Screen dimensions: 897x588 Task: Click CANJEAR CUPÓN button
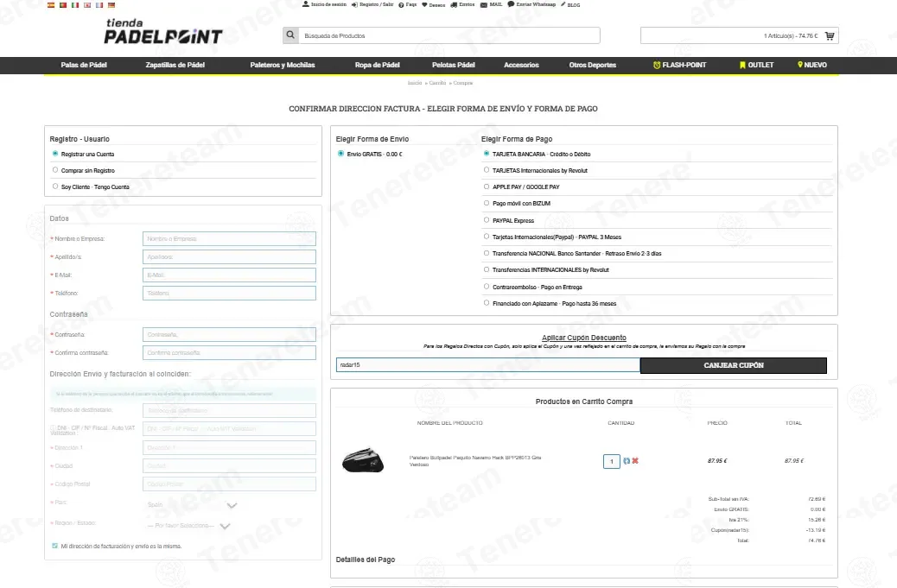734,365
